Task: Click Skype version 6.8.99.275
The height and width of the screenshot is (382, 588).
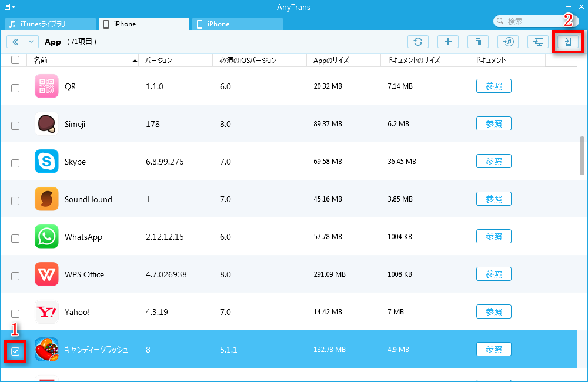Action: click(x=165, y=162)
